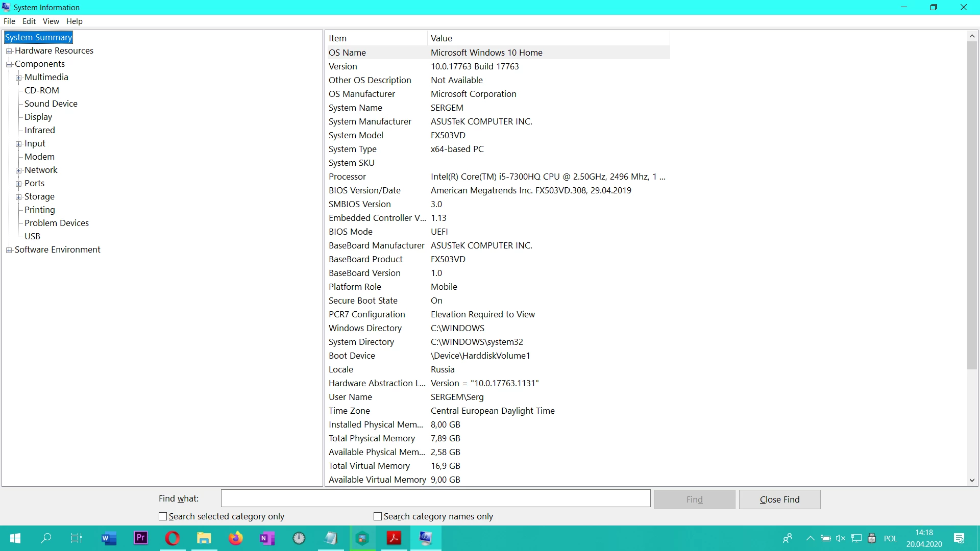Collapse the Components tree node

point(9,64)
